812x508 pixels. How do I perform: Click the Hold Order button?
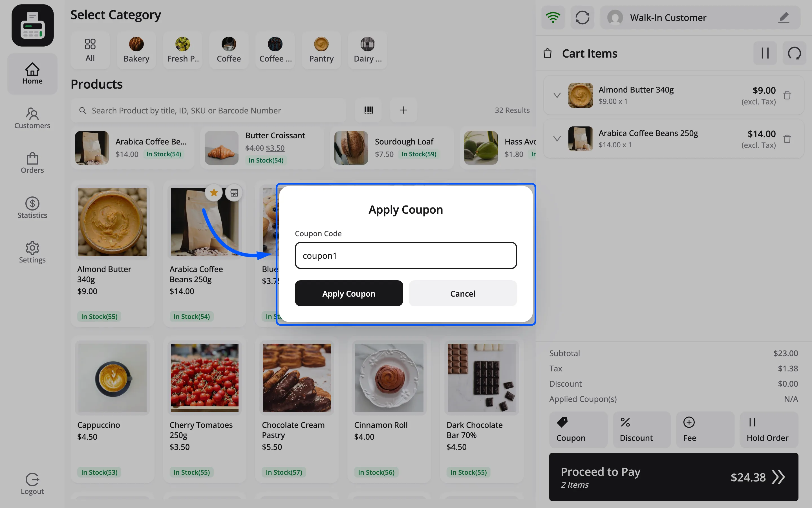point(769,430)
